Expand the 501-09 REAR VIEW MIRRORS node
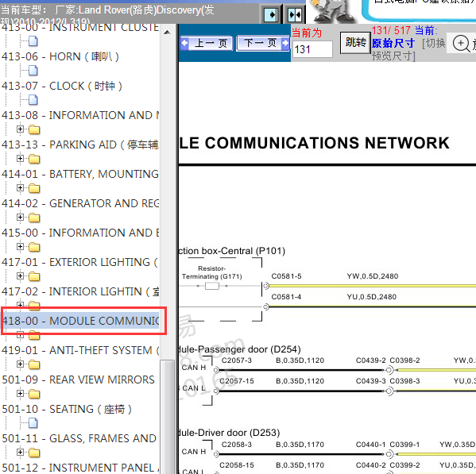 coord(20,393)
